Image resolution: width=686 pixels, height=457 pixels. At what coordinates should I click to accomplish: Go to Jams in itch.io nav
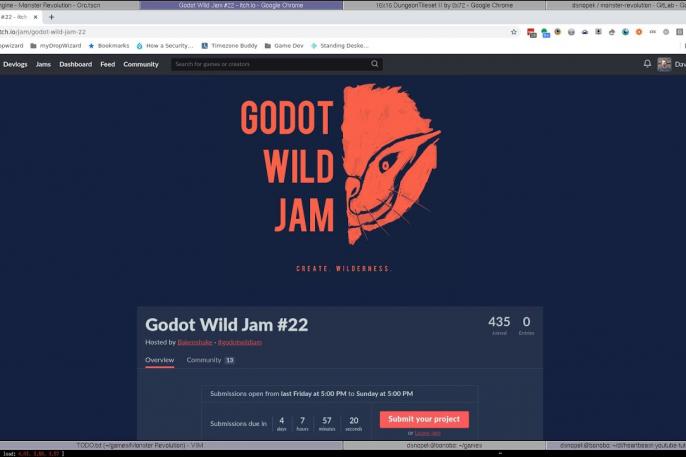(x=43, y=64)
